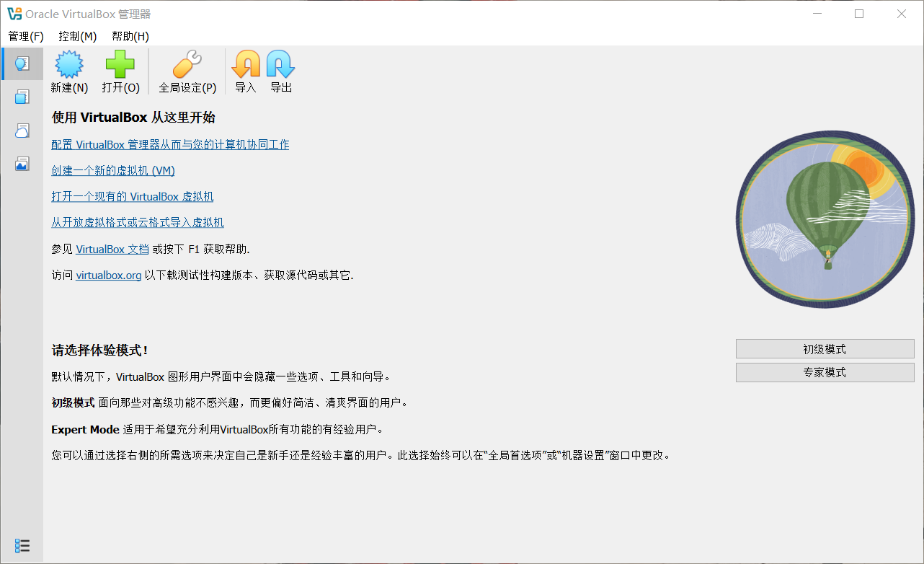924x564 pixels.
Task: Follow the 创建一个新的虚拟机 (VM) link
Action: (113, 171)
